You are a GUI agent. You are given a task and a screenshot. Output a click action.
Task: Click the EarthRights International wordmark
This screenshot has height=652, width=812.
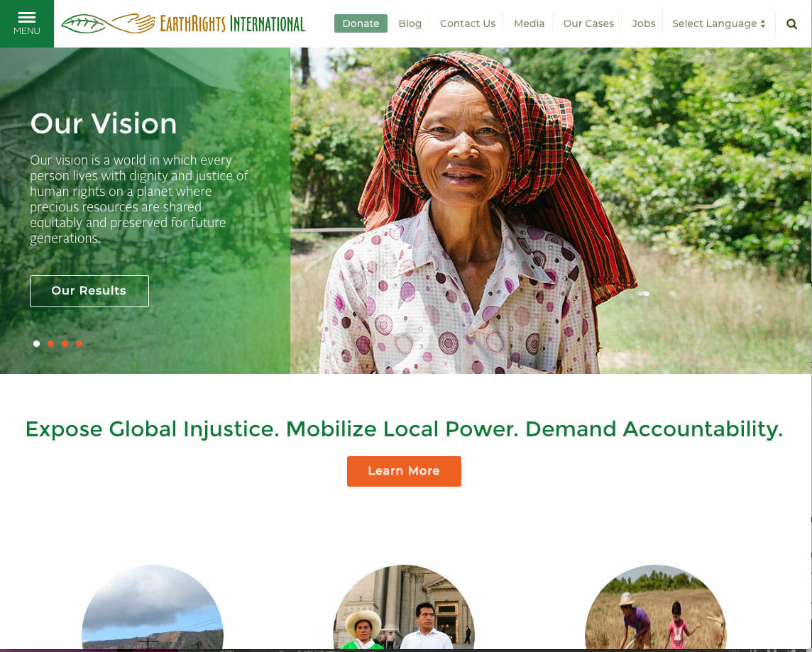pyautogui.click(x=233, y=24)
